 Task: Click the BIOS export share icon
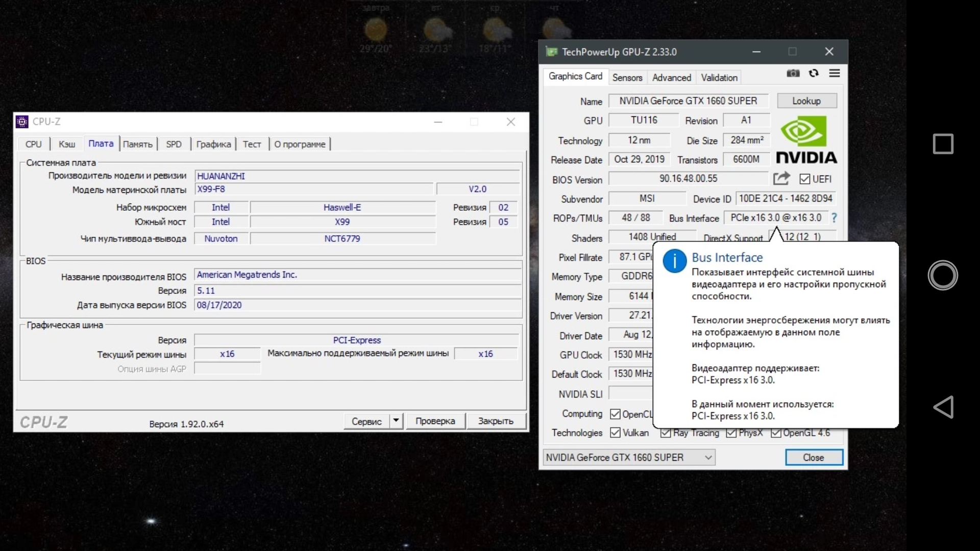(x=781, y=179)
